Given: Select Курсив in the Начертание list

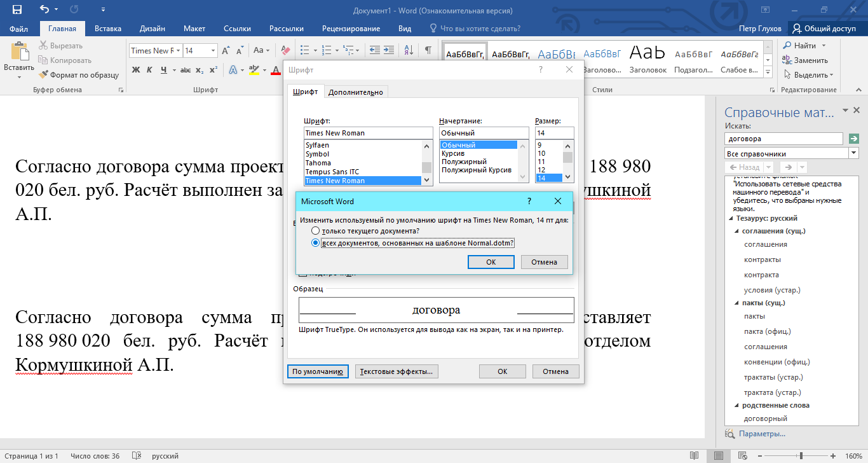Looking at the screenshot, I should click(x=453, y=154).
